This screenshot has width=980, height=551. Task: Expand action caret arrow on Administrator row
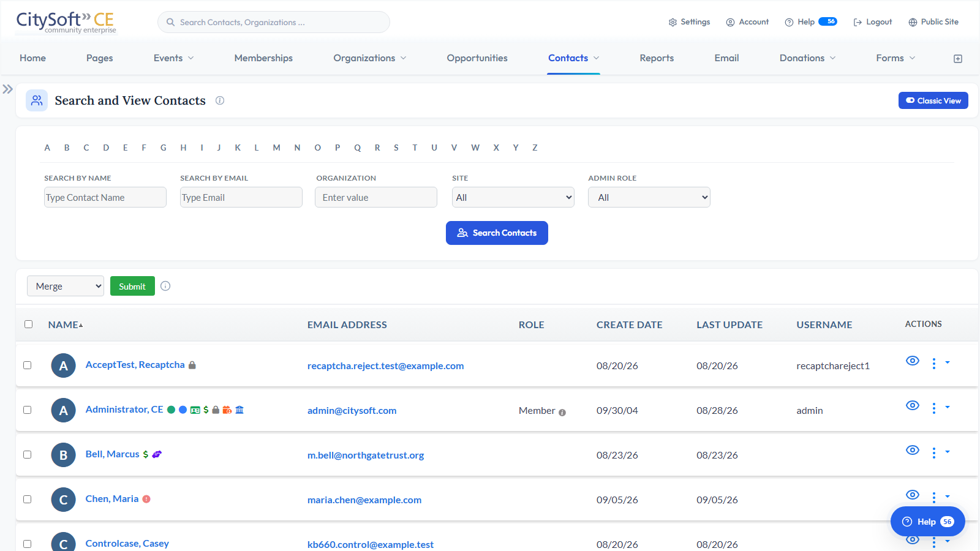948,407
